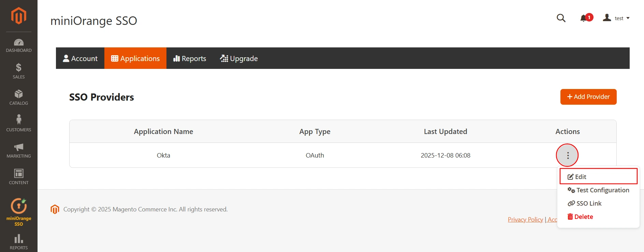Open the Reports sidebar menu

tap(19, 242)
